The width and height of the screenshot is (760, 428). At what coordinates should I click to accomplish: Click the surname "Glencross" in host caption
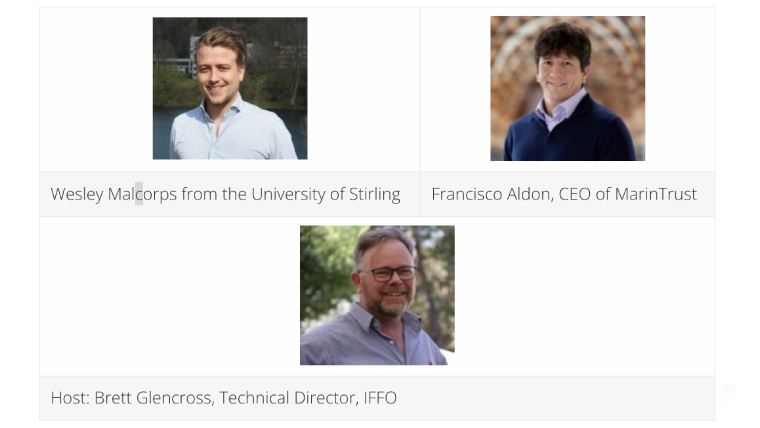tap(176, 398)
